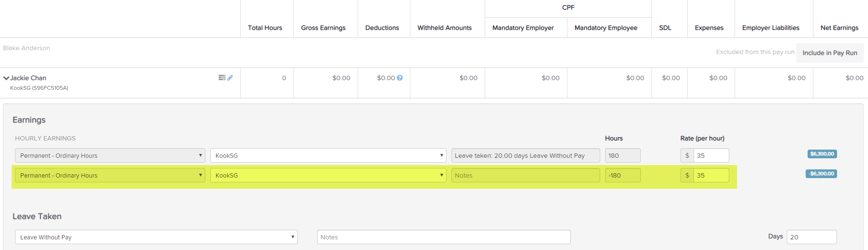868x250 pixels.
Task: Open the first KookSG location dropdown
Action: pos(328,155)
